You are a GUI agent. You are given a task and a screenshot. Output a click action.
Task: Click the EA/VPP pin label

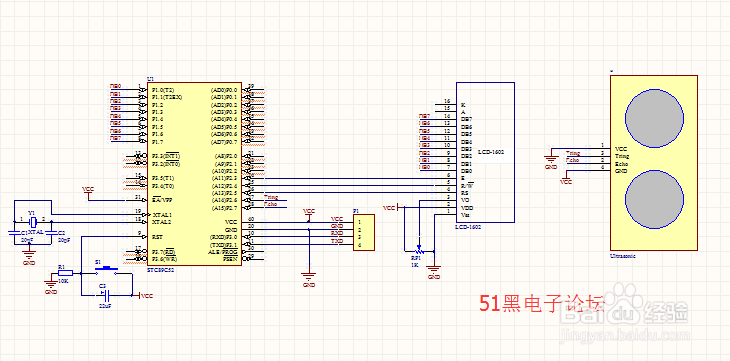(162, 200)
